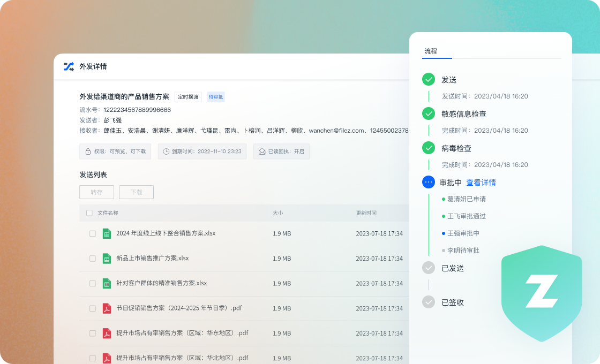Click the clock icon beside 到期时间
This screenshot has height=364, width=600.
tap(166, 151)
